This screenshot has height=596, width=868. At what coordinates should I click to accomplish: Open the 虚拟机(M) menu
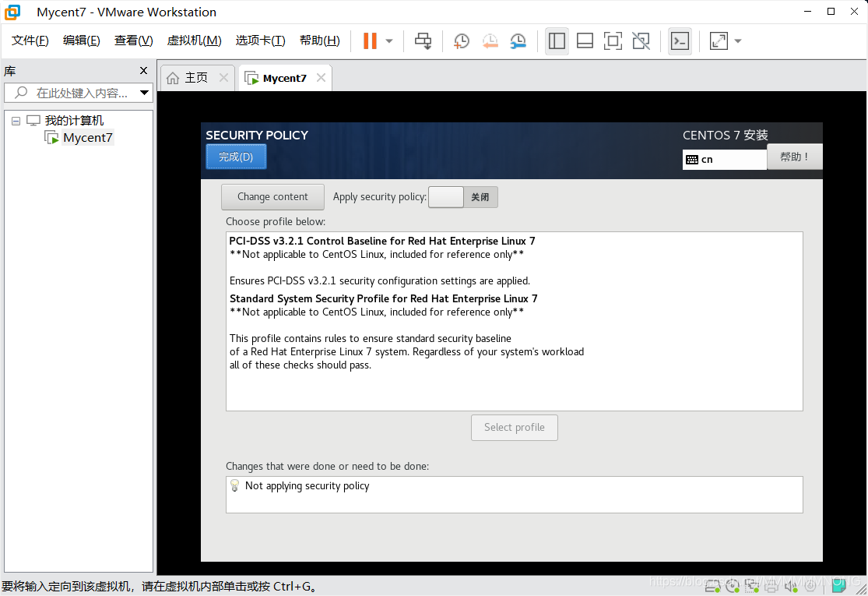[x=195, y=41]
